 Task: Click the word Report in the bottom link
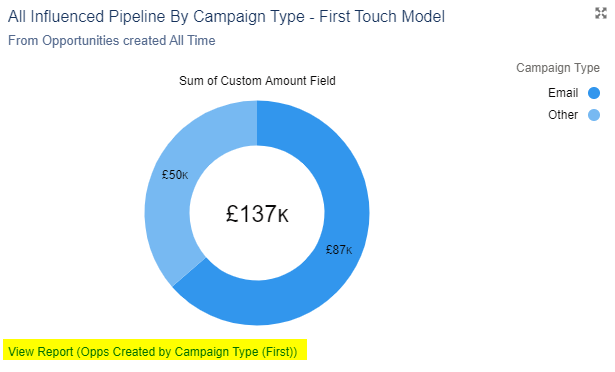[x=56, y=352]
